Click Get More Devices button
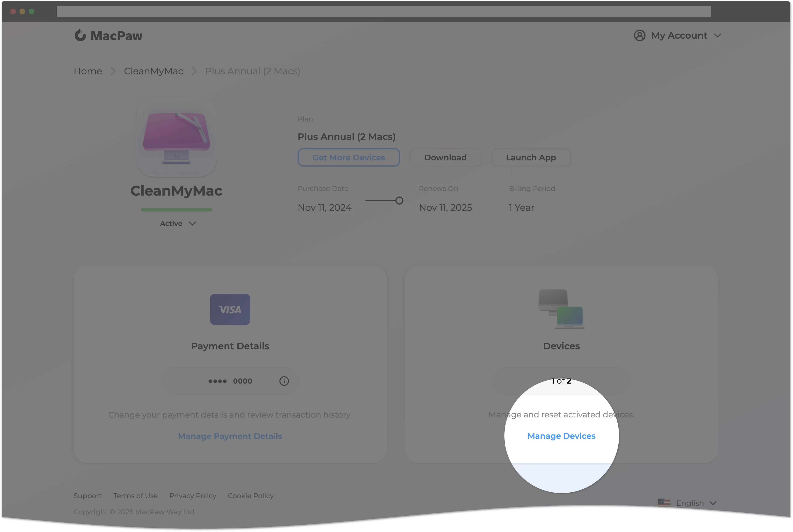The width and height of the screenshot is (793, 532). click(349, 157)
